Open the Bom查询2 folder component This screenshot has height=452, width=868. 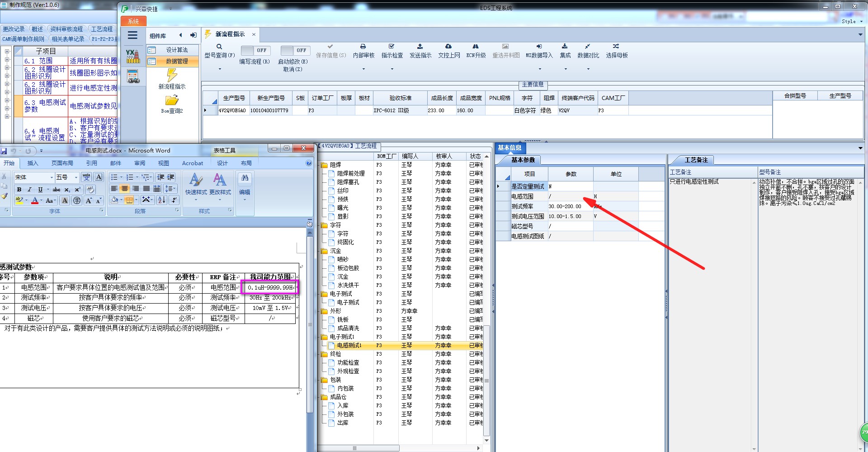172,100
